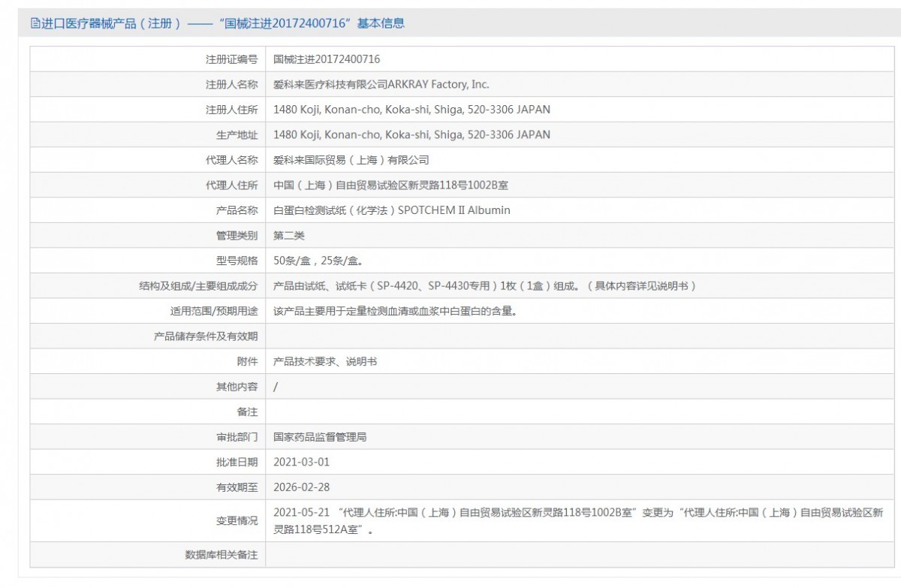Select the specification 50条/盒，25条/盒

(x=319, y=261)
